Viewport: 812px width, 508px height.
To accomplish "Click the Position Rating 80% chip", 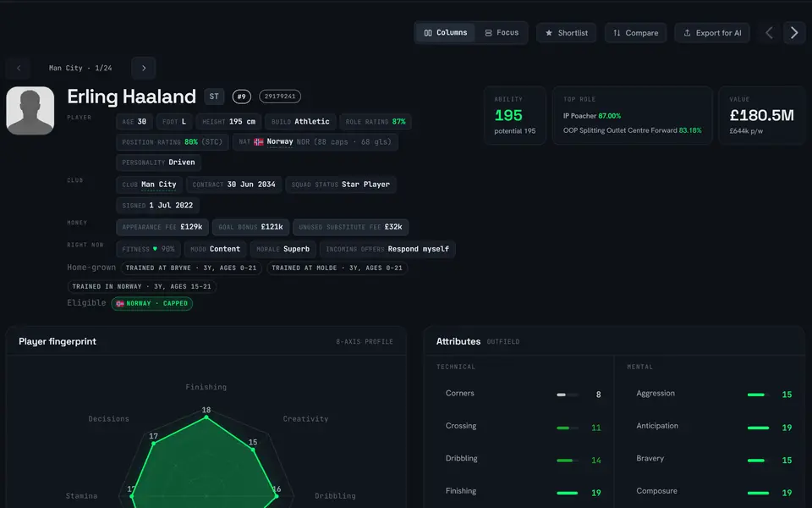I will [x=172, y=142].
